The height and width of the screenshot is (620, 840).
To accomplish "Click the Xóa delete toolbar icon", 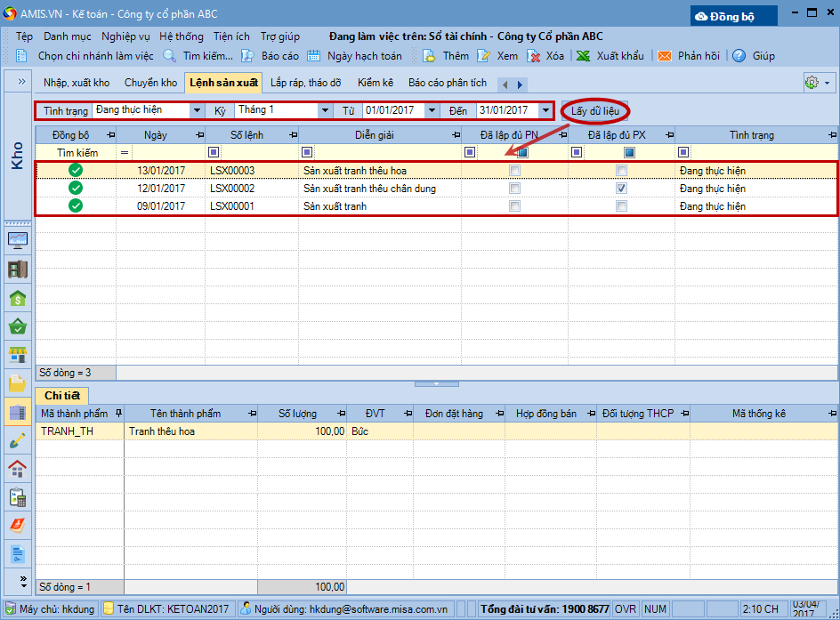I will 534,55.
